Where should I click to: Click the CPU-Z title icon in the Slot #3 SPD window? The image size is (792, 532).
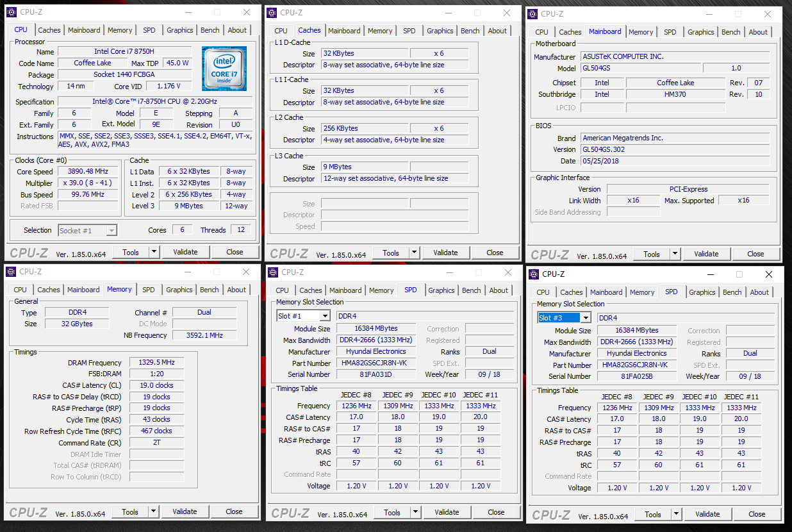(533, 274)
